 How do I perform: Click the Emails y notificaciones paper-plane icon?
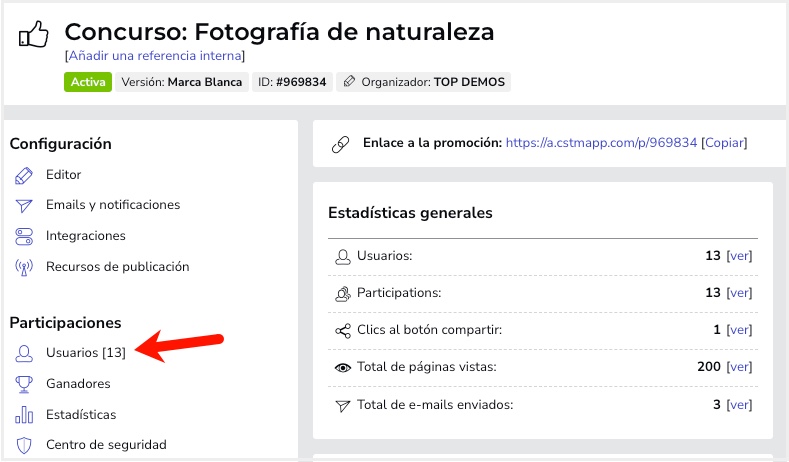(25, 205)
